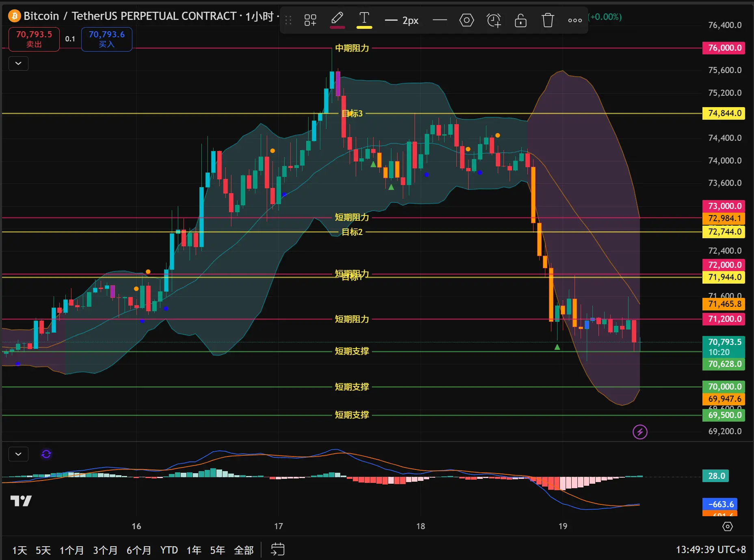Image resolution: width=754 pixels, height=560 pixels.
Task: Click date label 19 on time axis
Action: pyautogui.click(x=563, y=526)
